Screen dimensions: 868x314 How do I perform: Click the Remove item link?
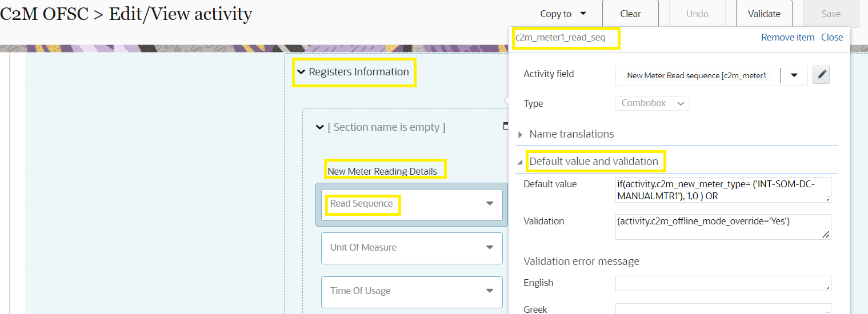(x=787, y=37)
